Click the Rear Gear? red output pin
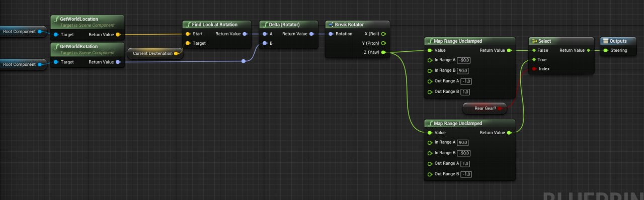 coord(500,108)
